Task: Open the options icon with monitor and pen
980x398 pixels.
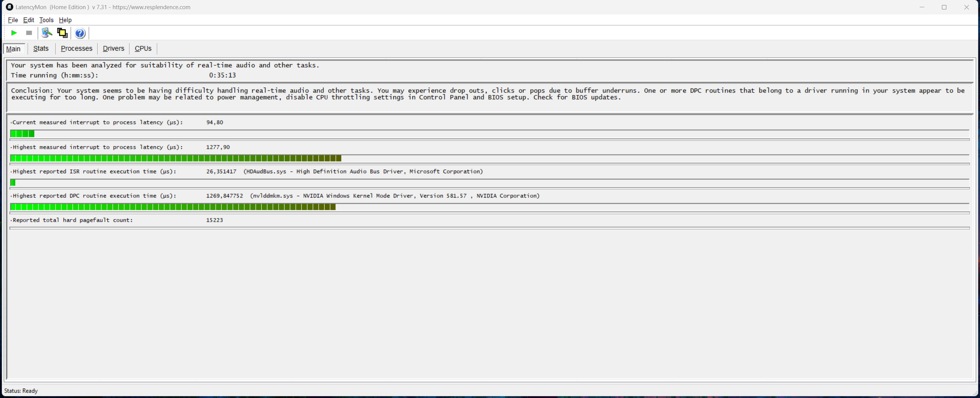Action: click(x=47, y=33)
